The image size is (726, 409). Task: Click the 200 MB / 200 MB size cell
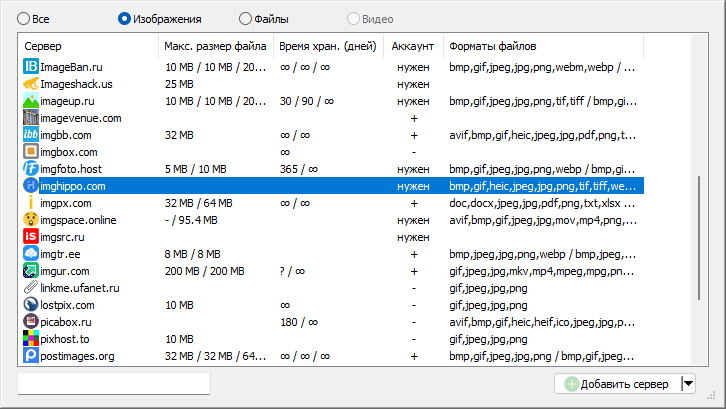(205, 271)
